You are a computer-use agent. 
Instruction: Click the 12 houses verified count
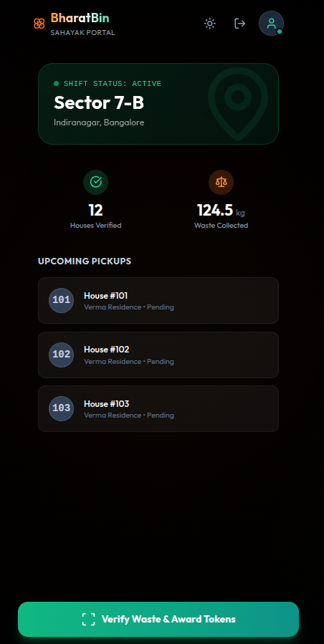coord(96,211)
